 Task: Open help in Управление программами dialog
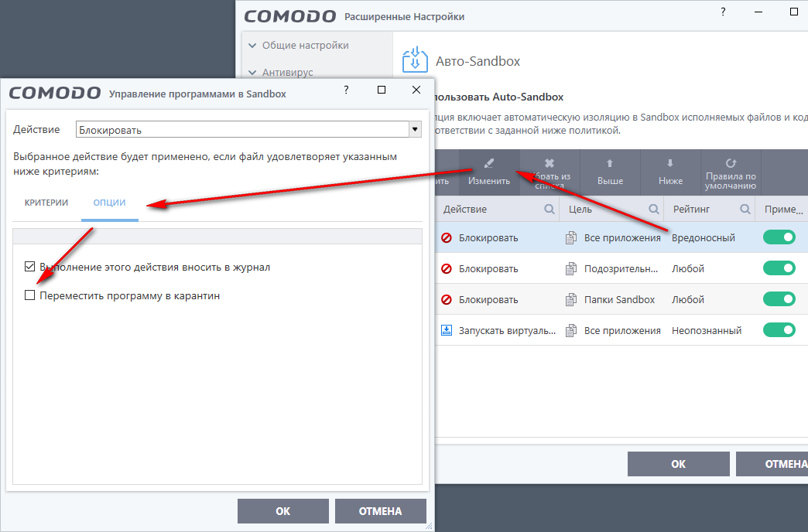(x=346, y=90)
